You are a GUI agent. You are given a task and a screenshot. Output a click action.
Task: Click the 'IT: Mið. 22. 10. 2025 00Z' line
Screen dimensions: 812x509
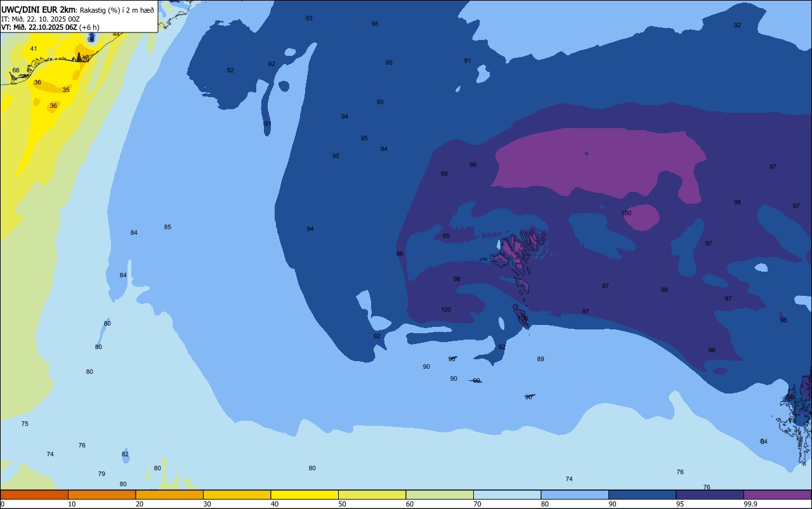pyautogui.click(x=41, y=18)
